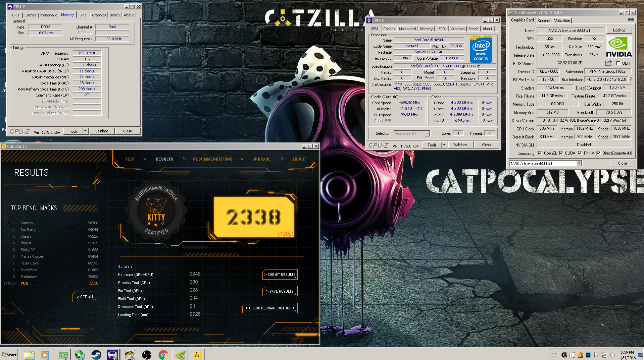644x360 pixels.
Task: Click the Sound Blaster SB tray icon
Action: (588, 355)
